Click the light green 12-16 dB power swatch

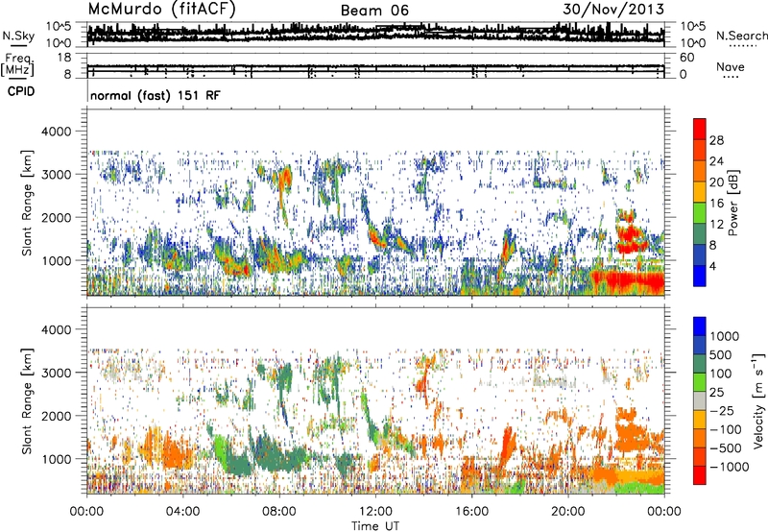point(700,212)
